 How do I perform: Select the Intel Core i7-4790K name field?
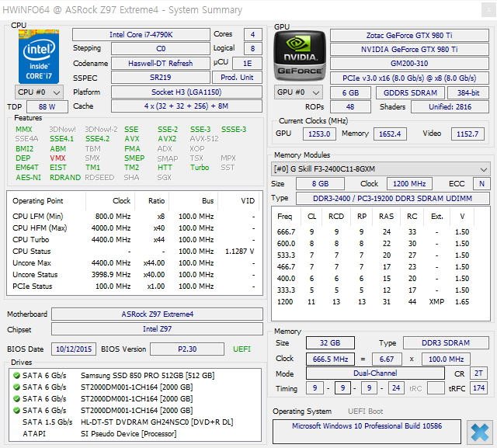(x=141, y=34)
